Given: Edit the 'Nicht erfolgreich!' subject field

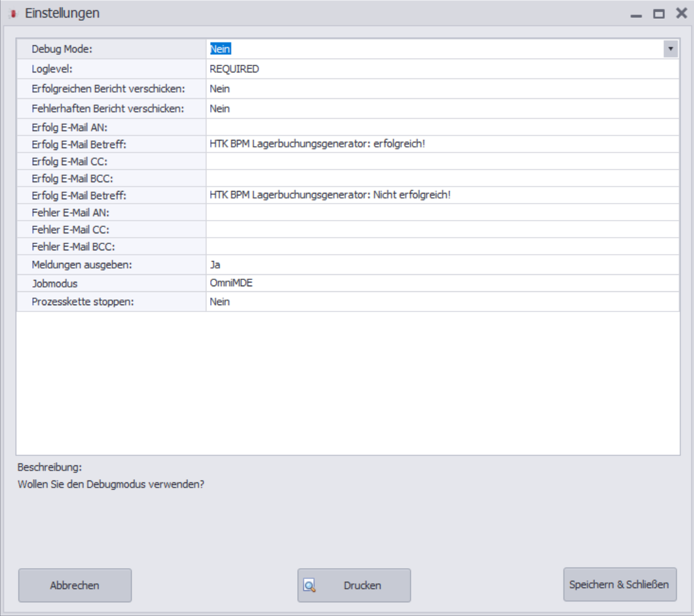Looking at the screenshot, I should (443, 195).
